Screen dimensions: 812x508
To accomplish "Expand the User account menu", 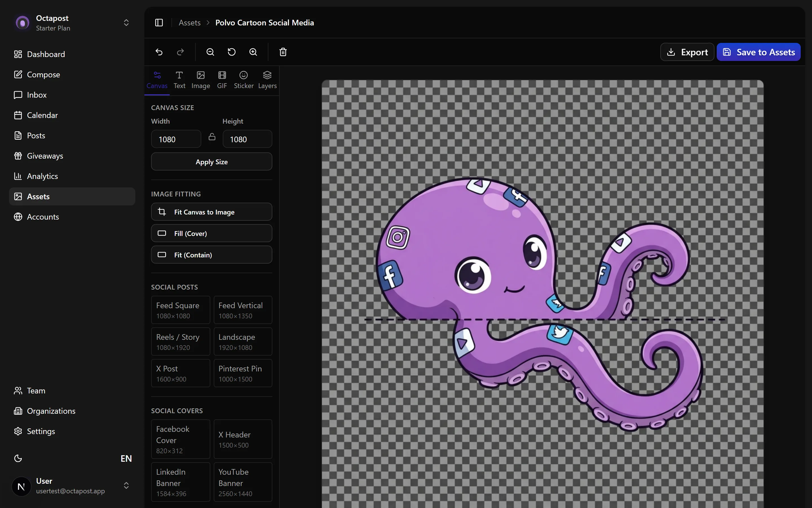I will coord(126,485).
